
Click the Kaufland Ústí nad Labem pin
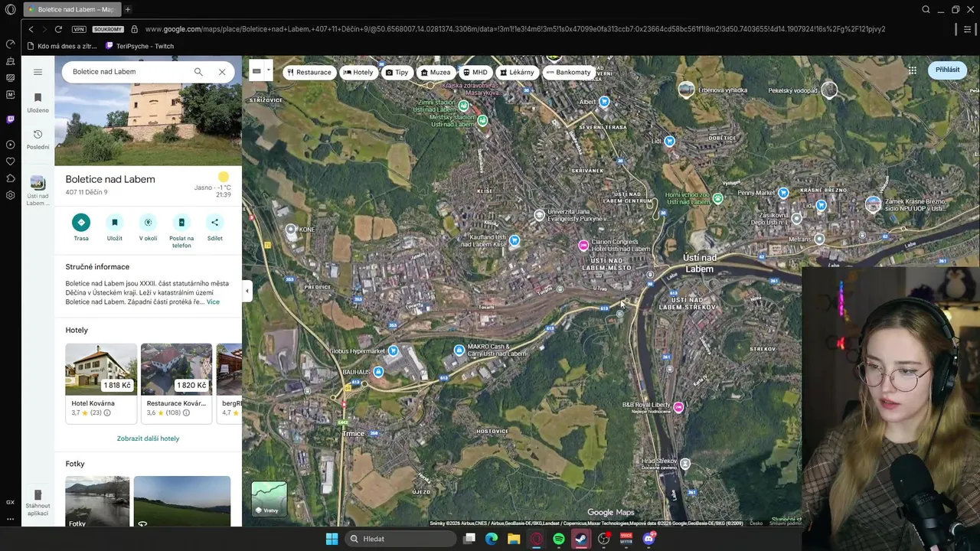pyautogui.click(x=514, y=240)
